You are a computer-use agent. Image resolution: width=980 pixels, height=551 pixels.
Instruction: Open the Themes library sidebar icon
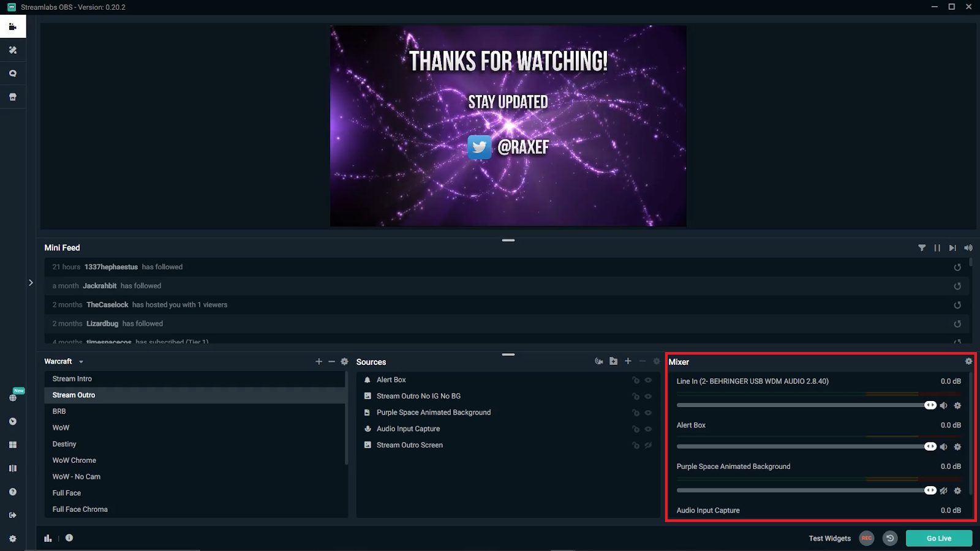coord(13,50)
